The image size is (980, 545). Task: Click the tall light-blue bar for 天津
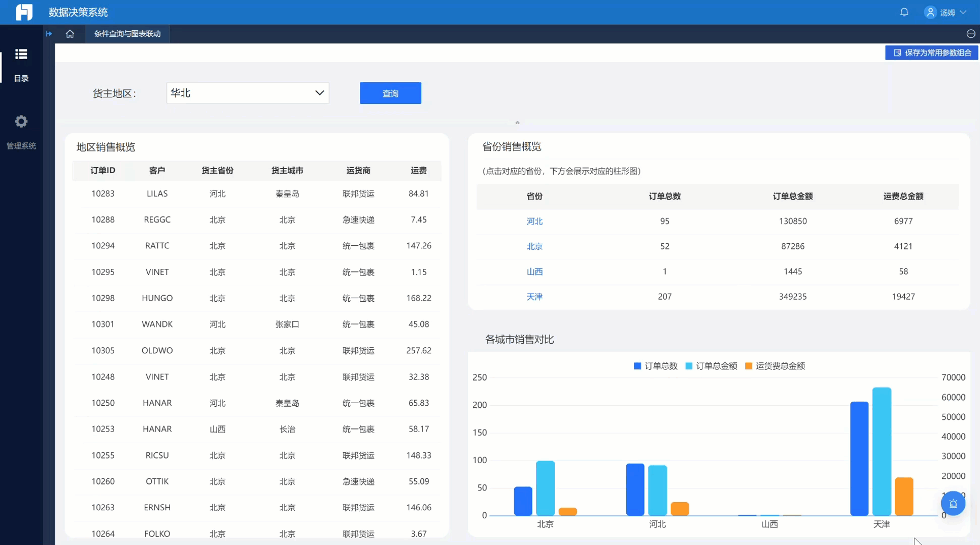882,451
